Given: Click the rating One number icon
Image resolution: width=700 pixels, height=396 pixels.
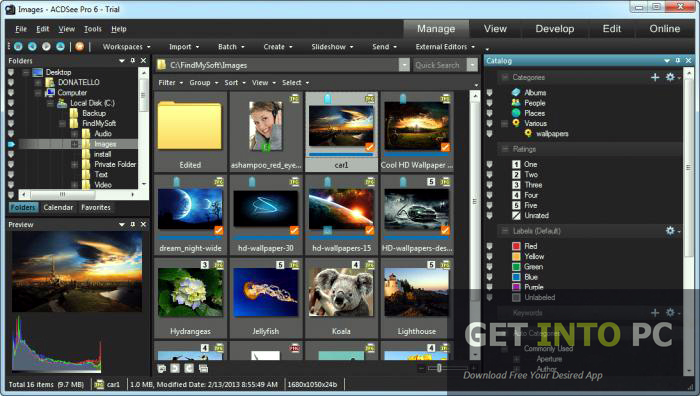Looking at the screenshot, I should coord(516,164).
